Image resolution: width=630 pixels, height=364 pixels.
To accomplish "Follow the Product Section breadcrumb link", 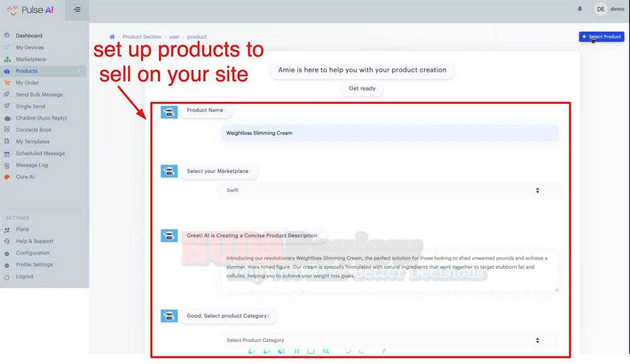I will click(142, 37).
